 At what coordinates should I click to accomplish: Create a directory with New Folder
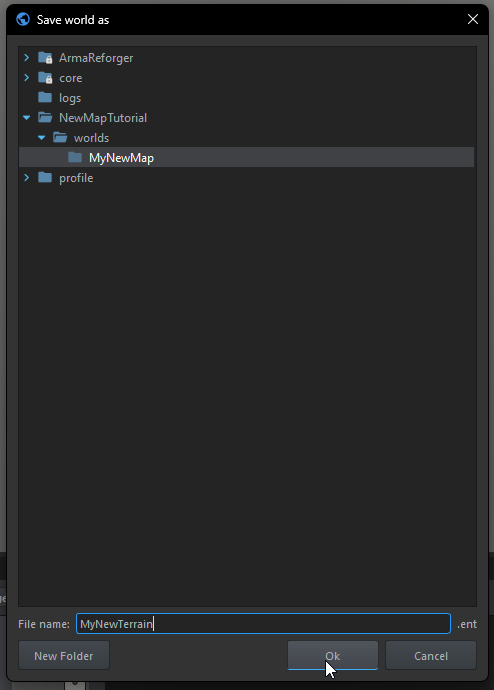tap(64, 656)
